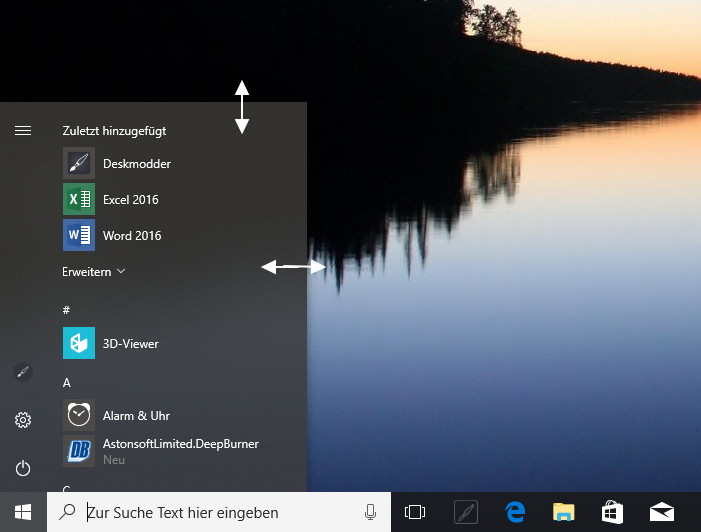Open the 3D-Viewer app
Viewport: 701px width, 532px height.
tap(79, 344)
